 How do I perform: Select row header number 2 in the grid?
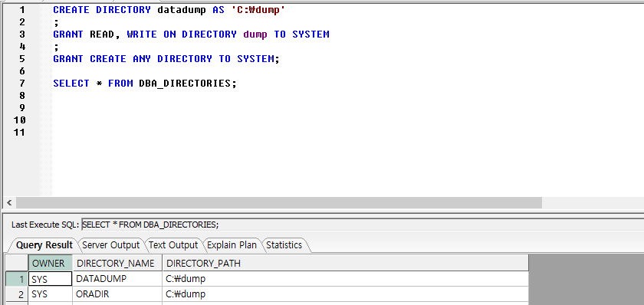17,294
